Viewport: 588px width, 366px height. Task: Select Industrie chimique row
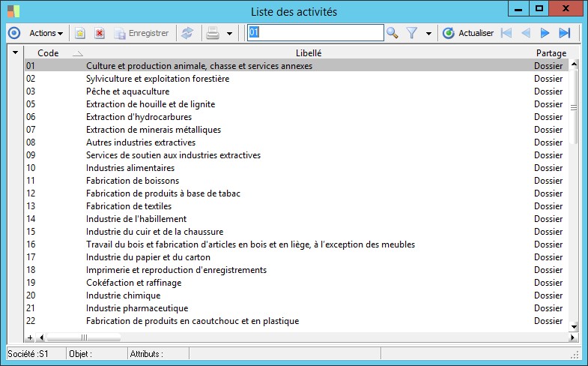[297, 295]
